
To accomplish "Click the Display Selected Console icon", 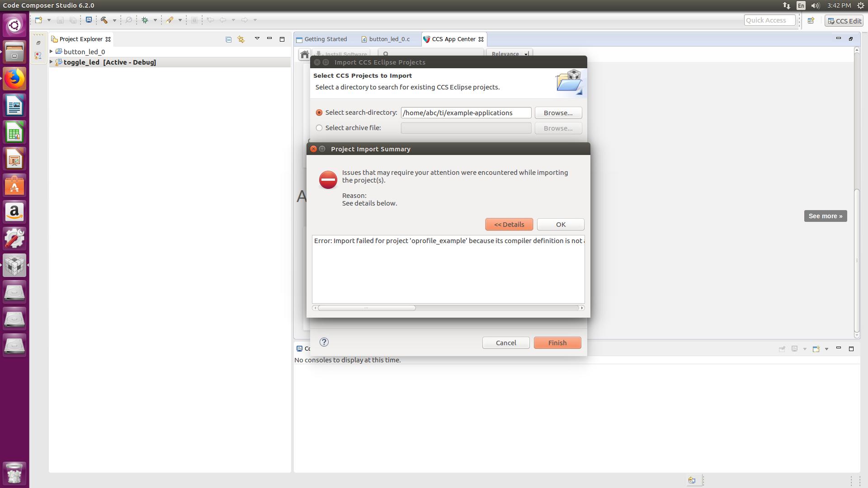I will (794, 349).
